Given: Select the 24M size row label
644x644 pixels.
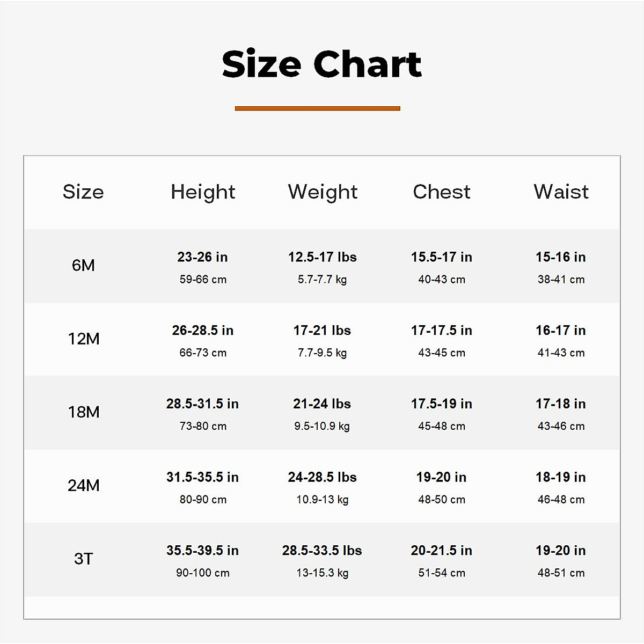Looking at the screenshot, I should click(83, 486).
